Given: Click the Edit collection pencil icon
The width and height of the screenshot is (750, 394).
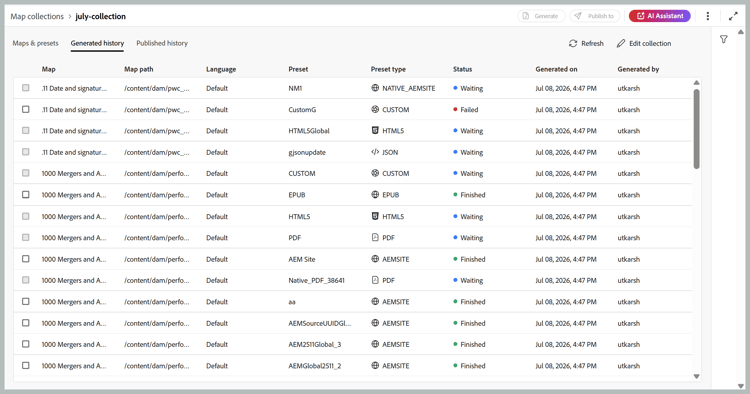Looking at the screenshot, I should 621,43.
